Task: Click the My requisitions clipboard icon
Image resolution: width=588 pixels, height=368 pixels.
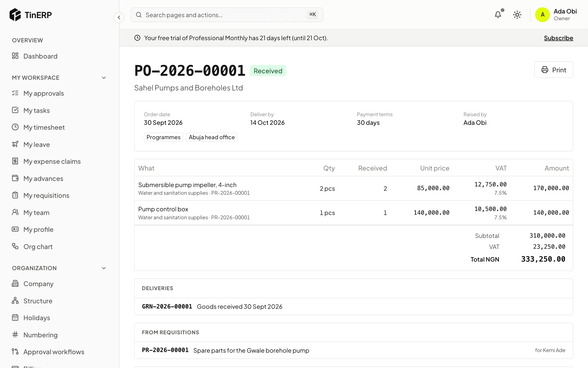Action: [x=15, y=195]
